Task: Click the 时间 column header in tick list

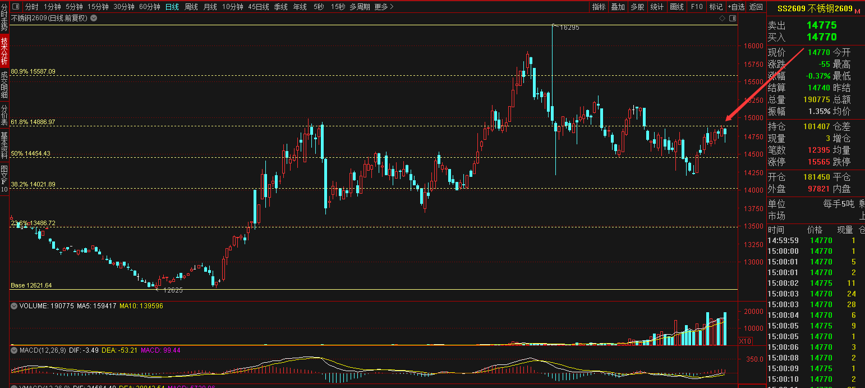Action: [x=775, y=230]
